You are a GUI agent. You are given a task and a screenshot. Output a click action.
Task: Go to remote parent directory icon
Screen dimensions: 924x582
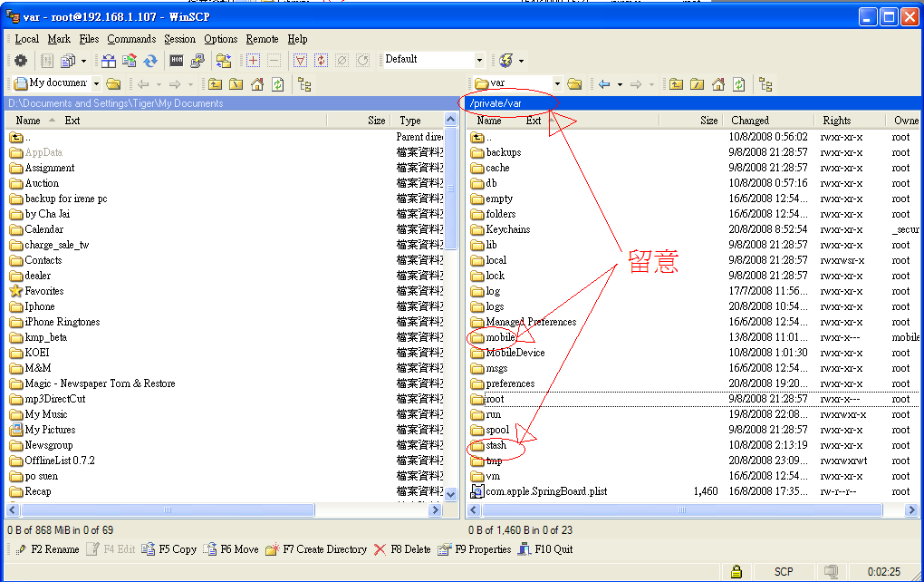[676, 84]
